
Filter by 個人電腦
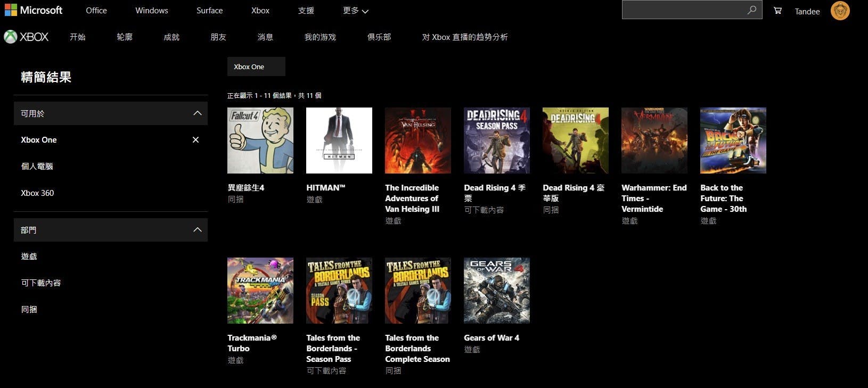coord(37,166)
